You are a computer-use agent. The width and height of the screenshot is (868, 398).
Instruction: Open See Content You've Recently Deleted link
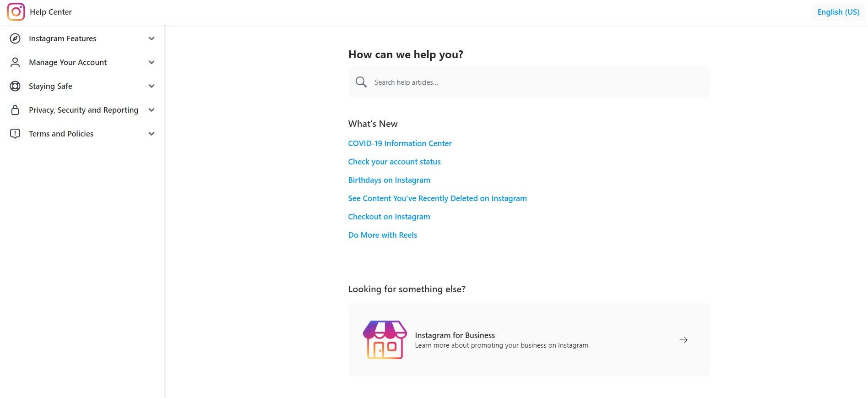437,198
